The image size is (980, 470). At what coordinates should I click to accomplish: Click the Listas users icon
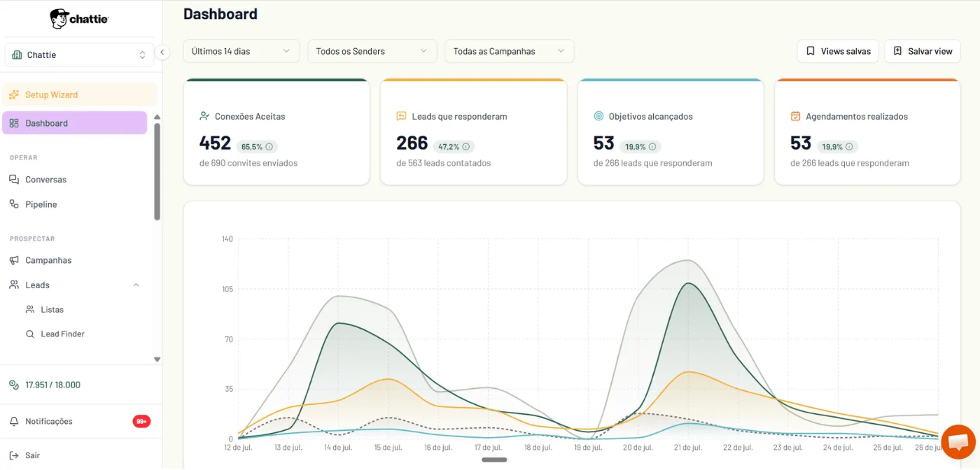(30, 309)
